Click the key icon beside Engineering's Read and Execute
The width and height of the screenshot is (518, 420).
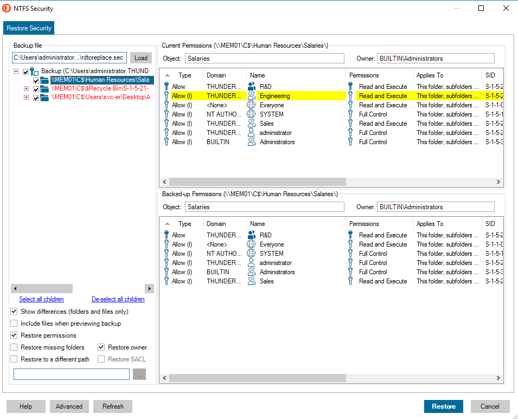pyautogui.click(x=351, y=96)
